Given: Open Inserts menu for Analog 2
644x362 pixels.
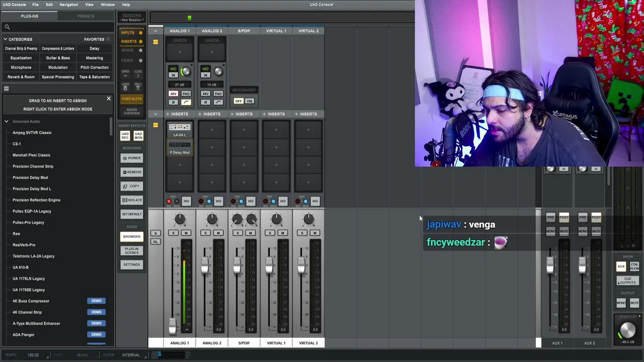Looking at the screenshot, I should (x=212, y=114).
